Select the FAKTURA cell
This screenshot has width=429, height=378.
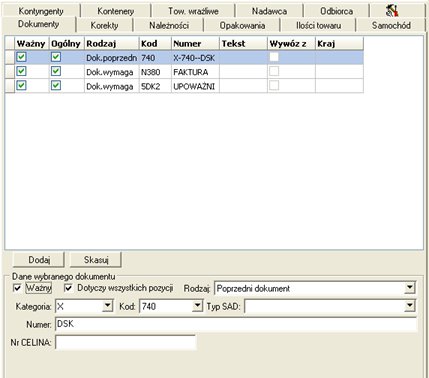click(195, 72)
